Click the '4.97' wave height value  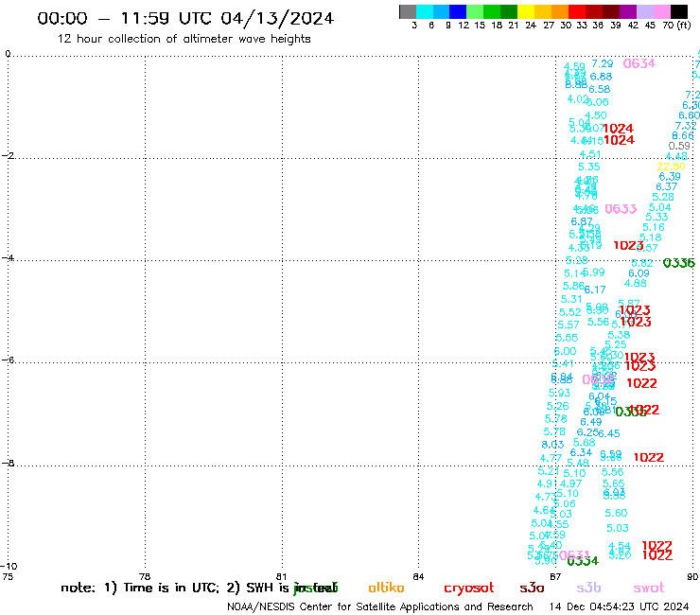pyautogui.click(x=571, y=483)
